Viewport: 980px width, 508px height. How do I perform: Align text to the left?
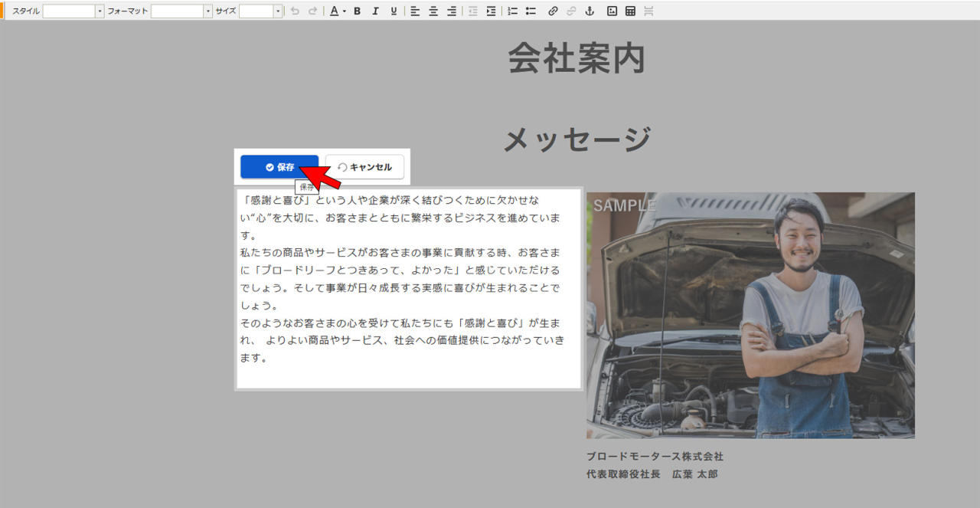coord(415,11)
